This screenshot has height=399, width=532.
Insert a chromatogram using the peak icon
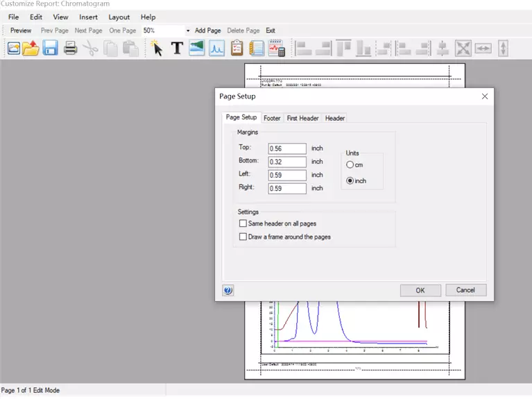tap(216, 48)
